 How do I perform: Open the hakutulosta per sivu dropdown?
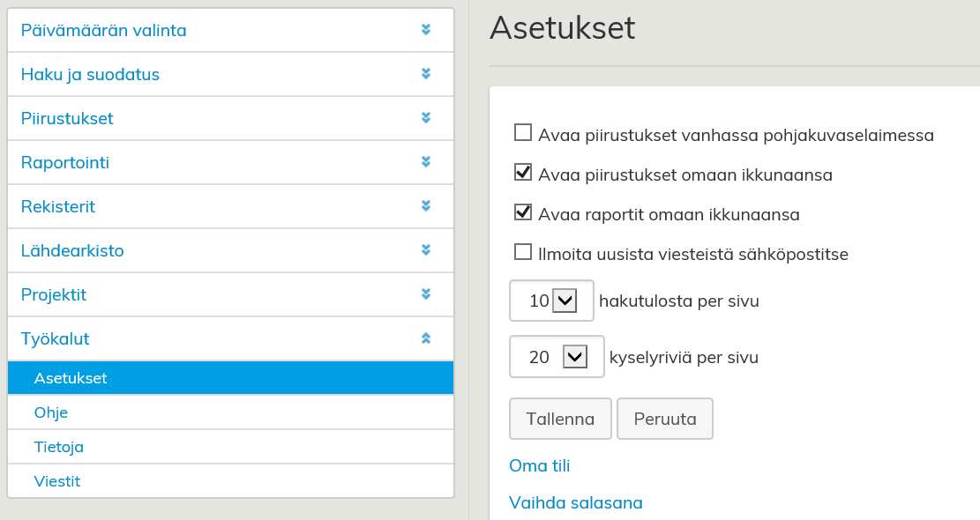(564, 301)
